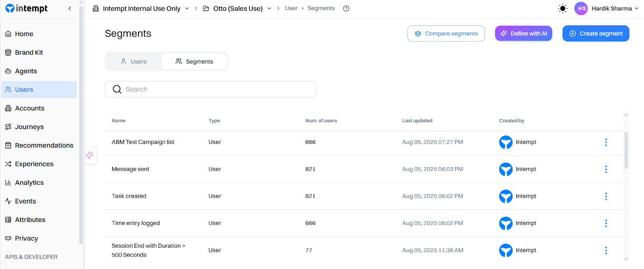This screenshot has height=269, width=644.
Task: Expand the Otto (Sales Use) project dropdown
Action: pyautogui.click(x=269, y=8)
